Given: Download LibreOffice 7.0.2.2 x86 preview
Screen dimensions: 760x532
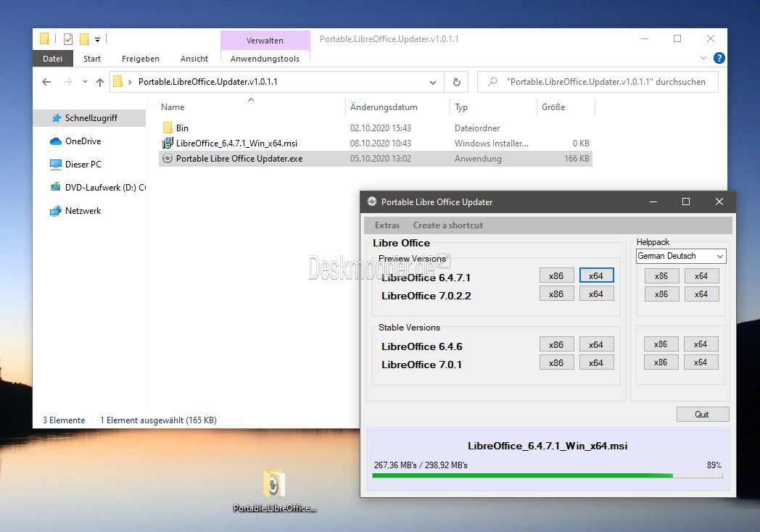Looking at the screenshot, I should click(x=556, y=294).
